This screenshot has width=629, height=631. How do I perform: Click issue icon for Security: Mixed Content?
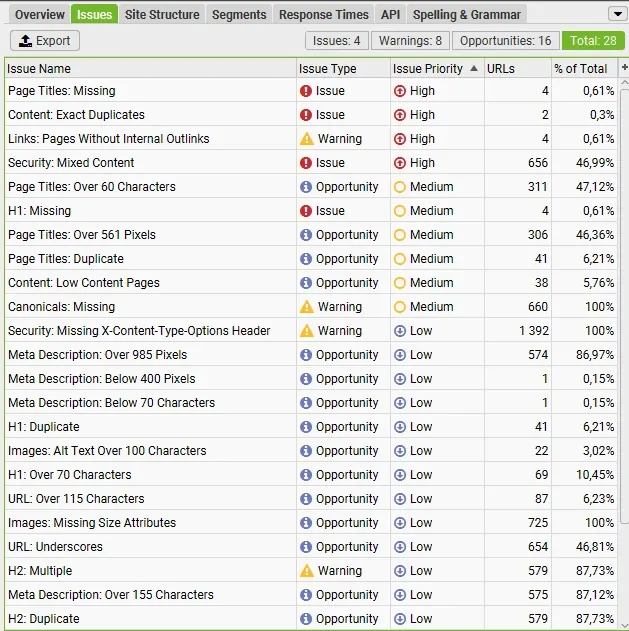(x=306, y=163)
